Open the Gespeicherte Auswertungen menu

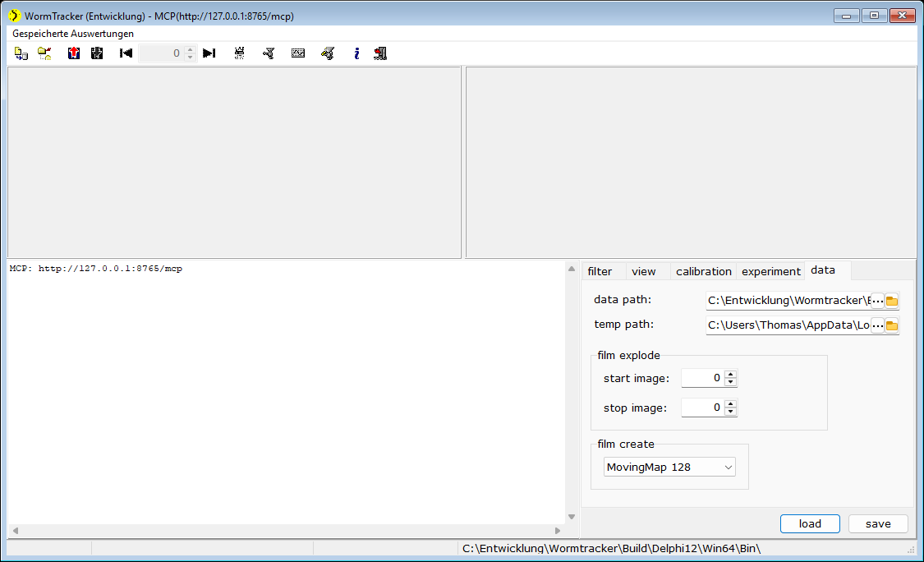point(73,34)
